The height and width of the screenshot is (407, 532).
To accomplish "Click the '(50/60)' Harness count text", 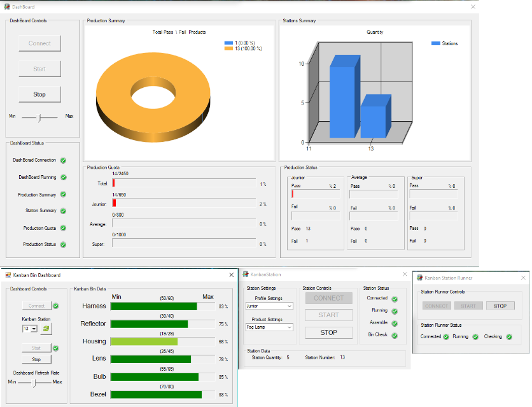I will pyautogui.click(x=167, y=298).
